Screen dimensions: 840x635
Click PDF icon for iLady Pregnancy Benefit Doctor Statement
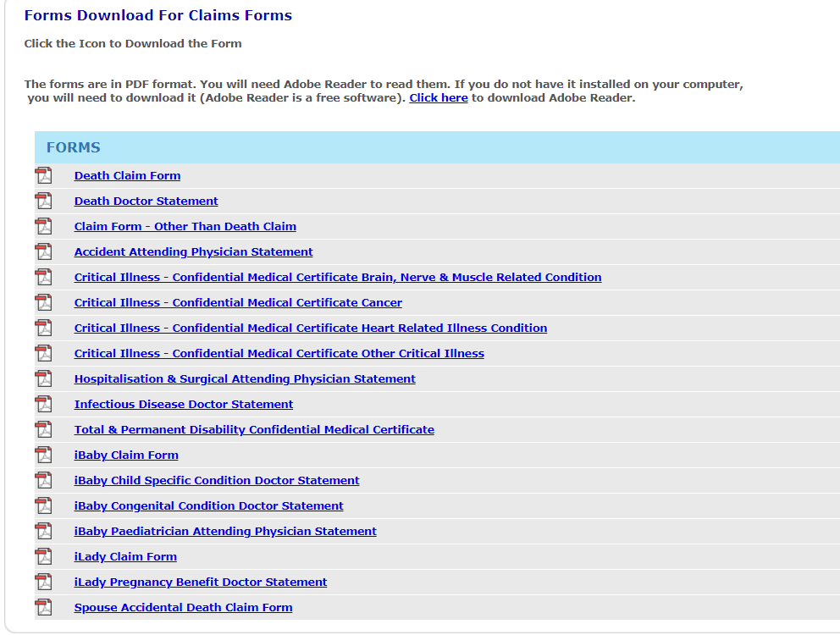(x=44, y=582)
